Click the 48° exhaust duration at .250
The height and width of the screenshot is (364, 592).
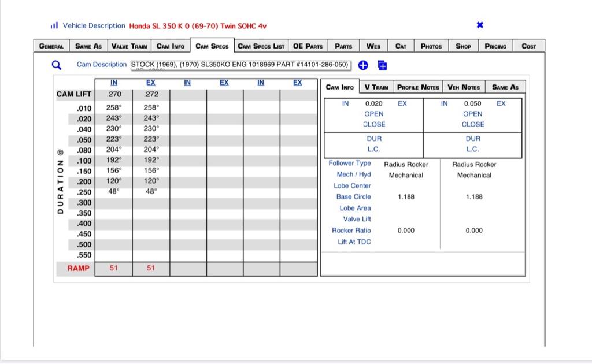[151, 192]
